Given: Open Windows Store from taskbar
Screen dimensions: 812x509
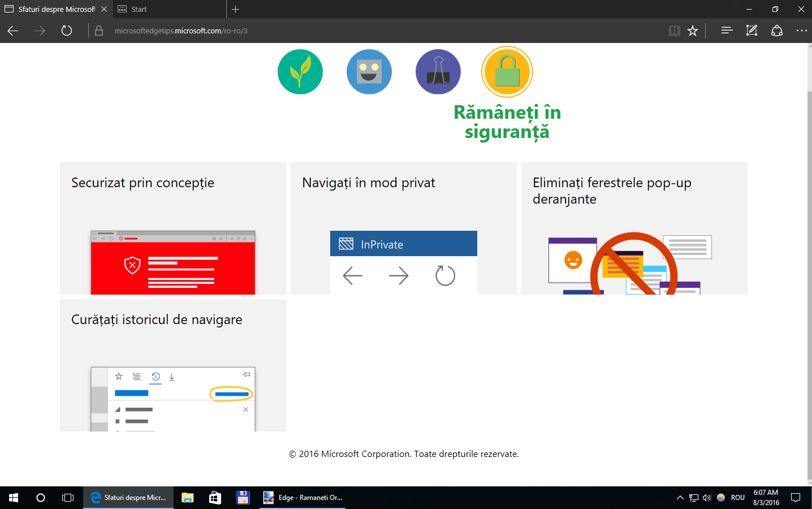Looking at the screenshot, I should pos(215,498).
